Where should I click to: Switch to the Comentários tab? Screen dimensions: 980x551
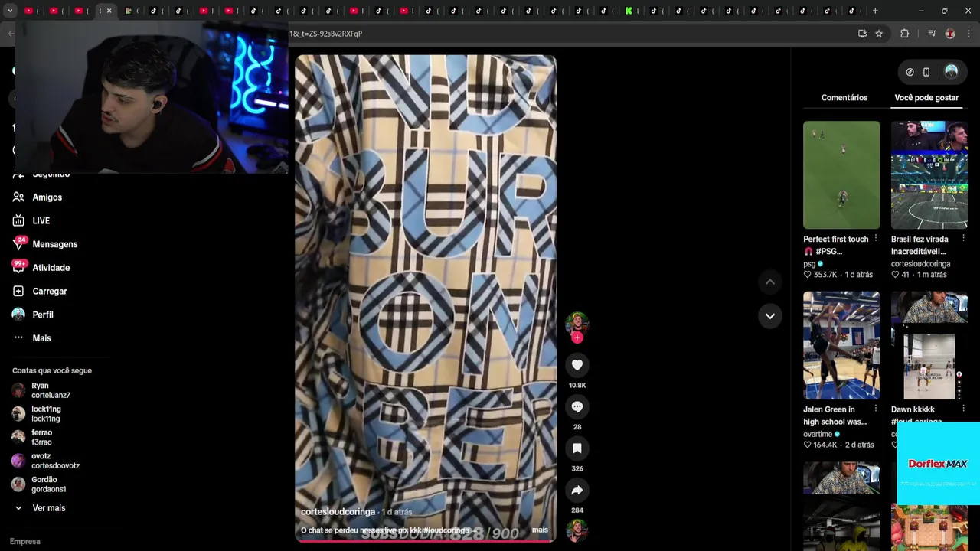point(844,98)
